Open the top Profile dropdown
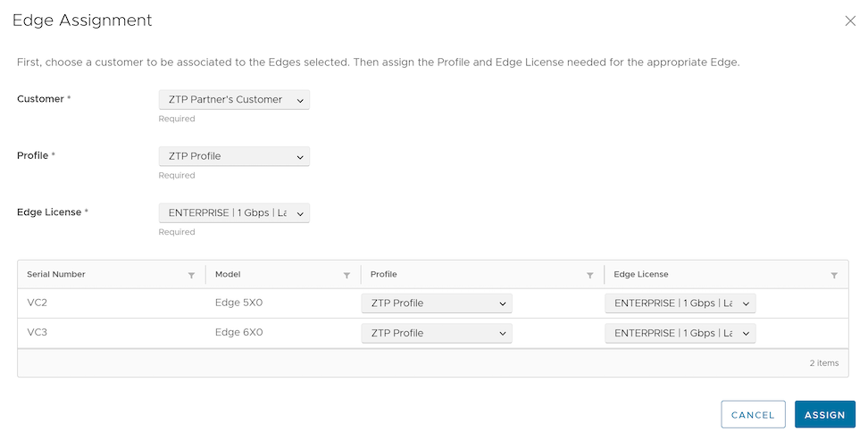 click(233, 156)
